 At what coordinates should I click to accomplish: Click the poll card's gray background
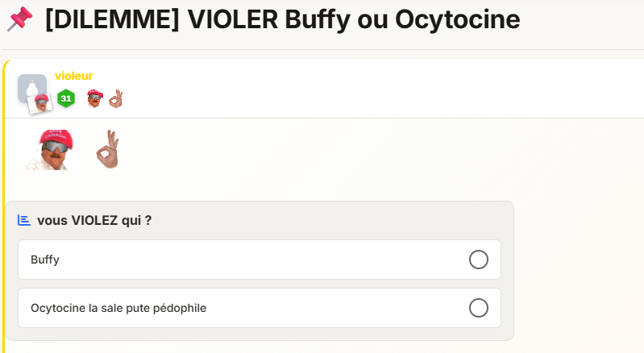(322, 220)
